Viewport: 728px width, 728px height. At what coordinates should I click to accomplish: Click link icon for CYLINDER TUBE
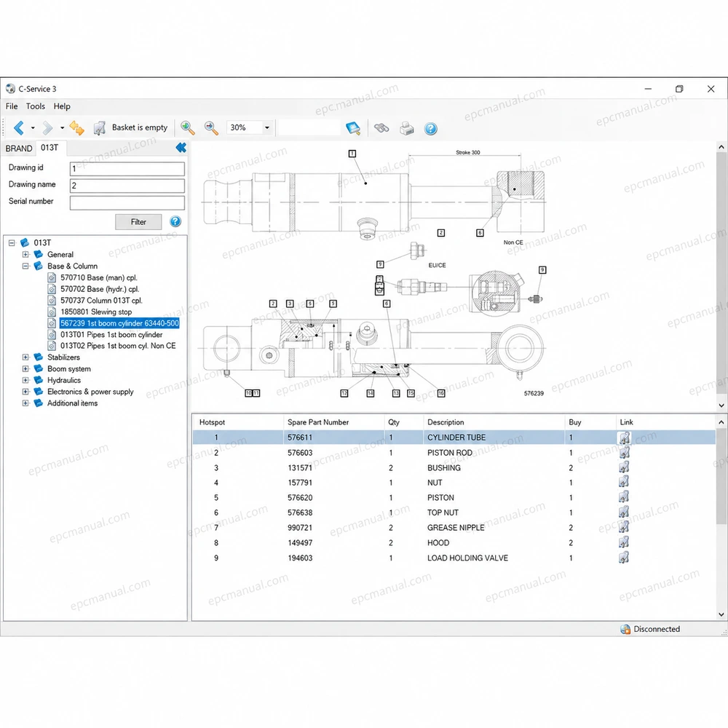(624, 438)
